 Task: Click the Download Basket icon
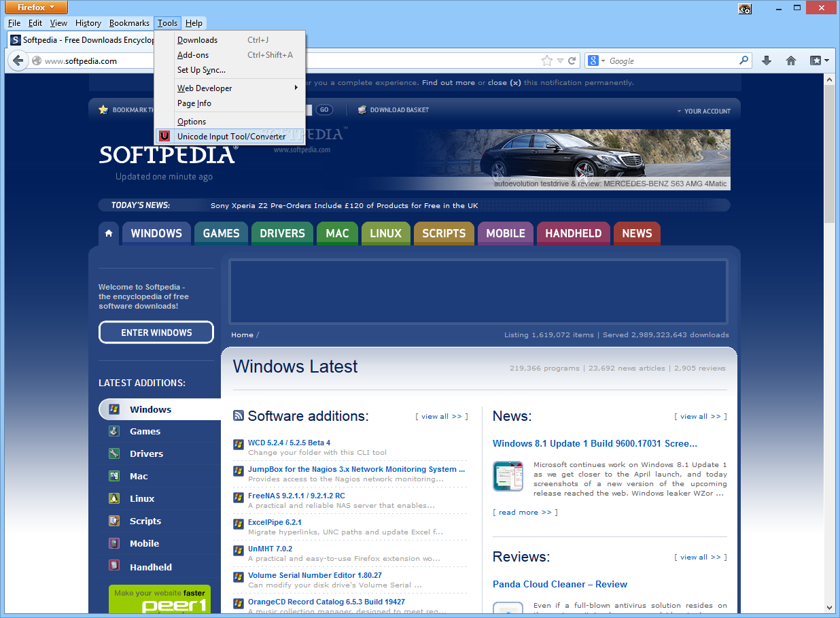coord(362,109)
